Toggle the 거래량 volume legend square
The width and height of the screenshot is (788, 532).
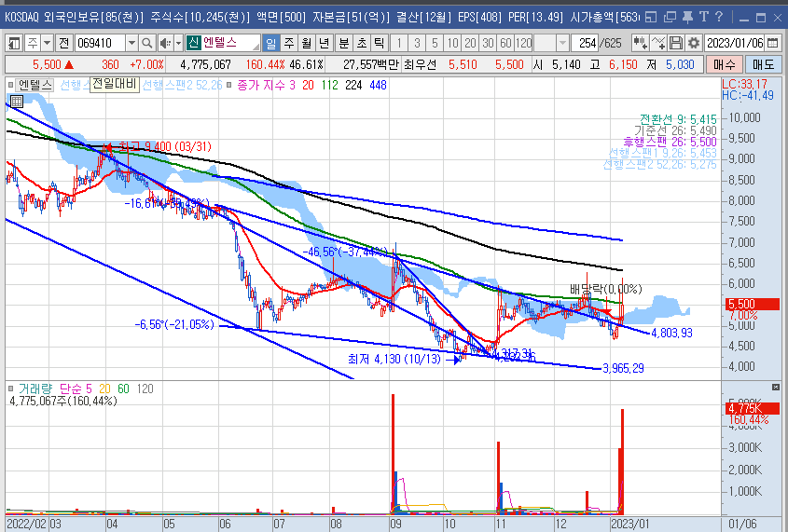click(x=10, y=389)
